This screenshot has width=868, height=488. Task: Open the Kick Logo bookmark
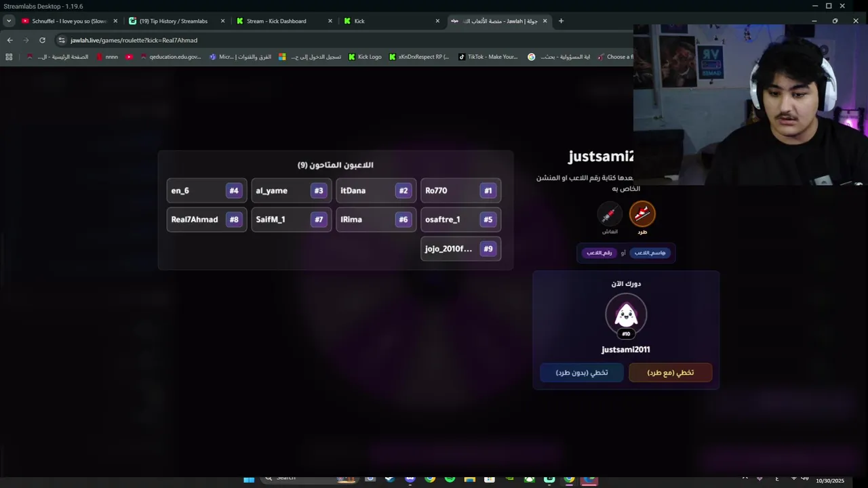pyautogui.click(x=365, y=57)
